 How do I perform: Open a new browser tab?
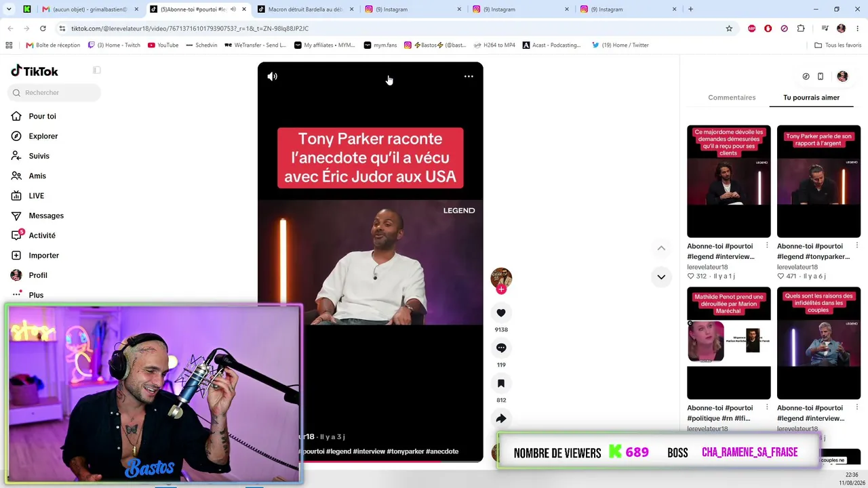coord(690,9)
